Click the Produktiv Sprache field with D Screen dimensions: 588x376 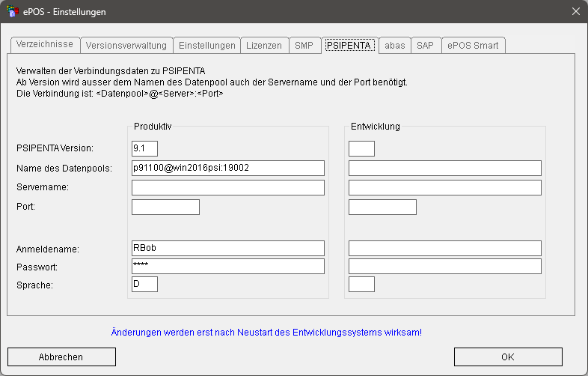144,284
